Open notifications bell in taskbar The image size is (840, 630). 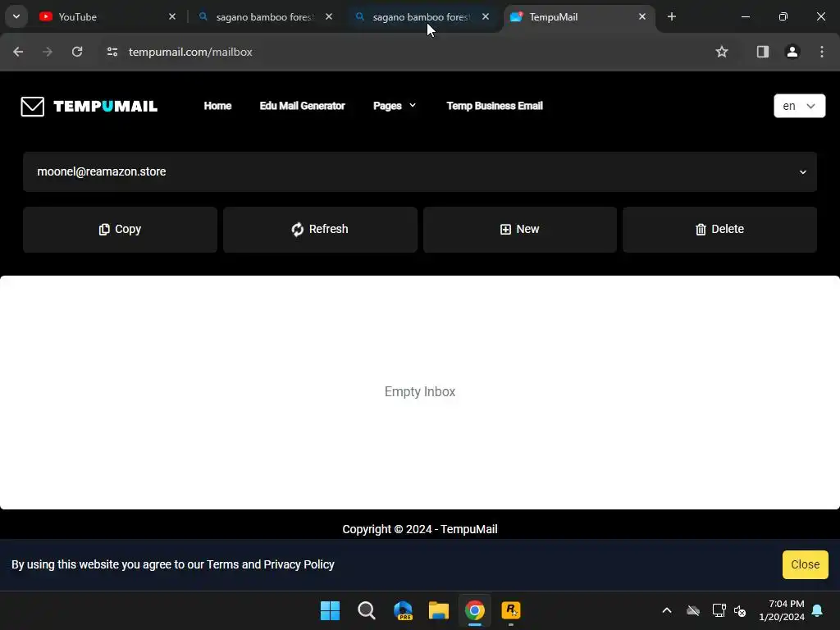[818, 610]
